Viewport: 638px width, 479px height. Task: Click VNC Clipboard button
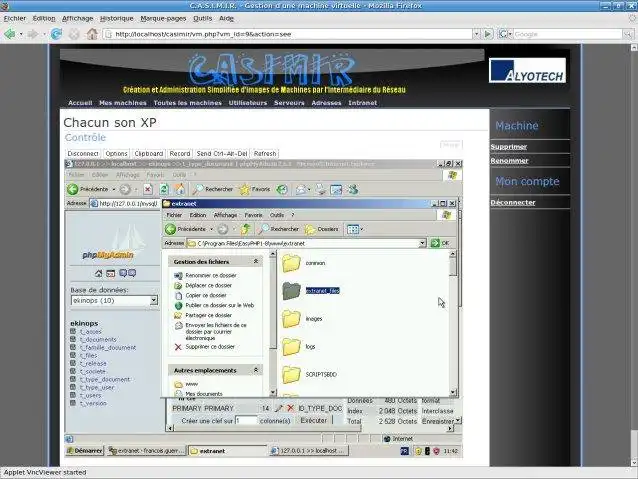(x=149, y=153)
